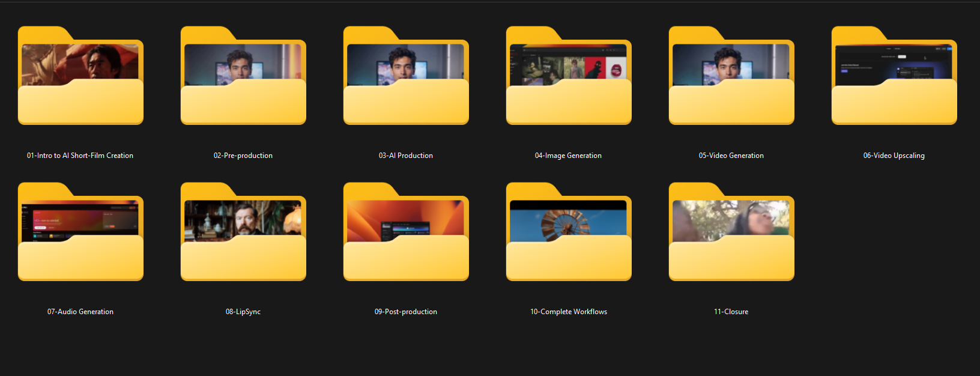Click the "05-Video Generation" folder name text
This screenshot has height=376, width=980.
point(731,156)
